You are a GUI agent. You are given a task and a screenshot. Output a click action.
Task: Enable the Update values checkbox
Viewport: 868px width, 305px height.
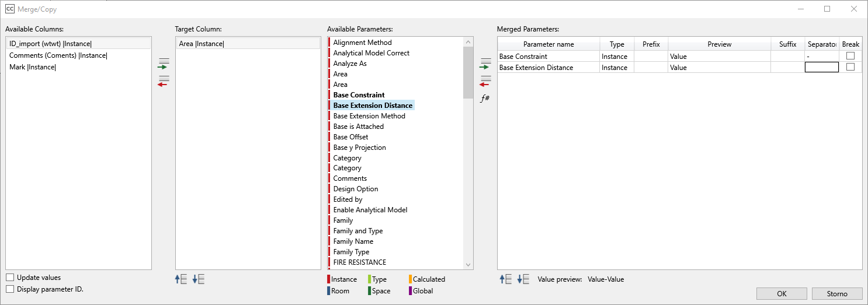coord(10,278)
